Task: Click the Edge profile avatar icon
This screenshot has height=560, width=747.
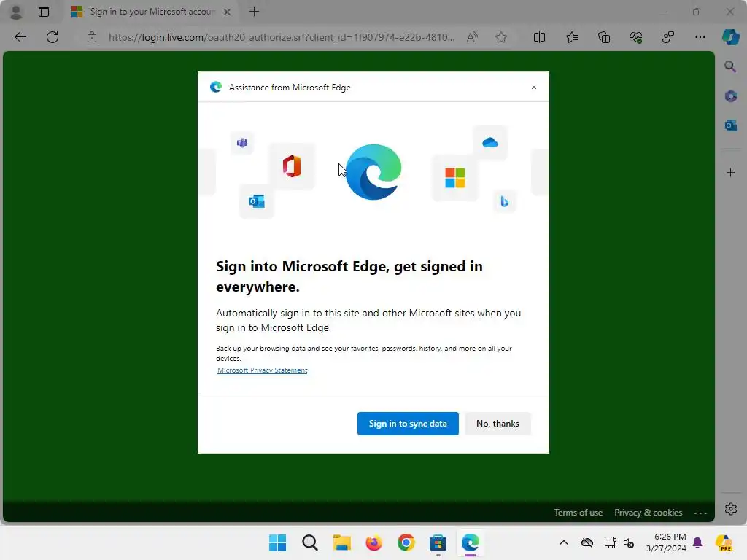Action: tap(16, 12)
